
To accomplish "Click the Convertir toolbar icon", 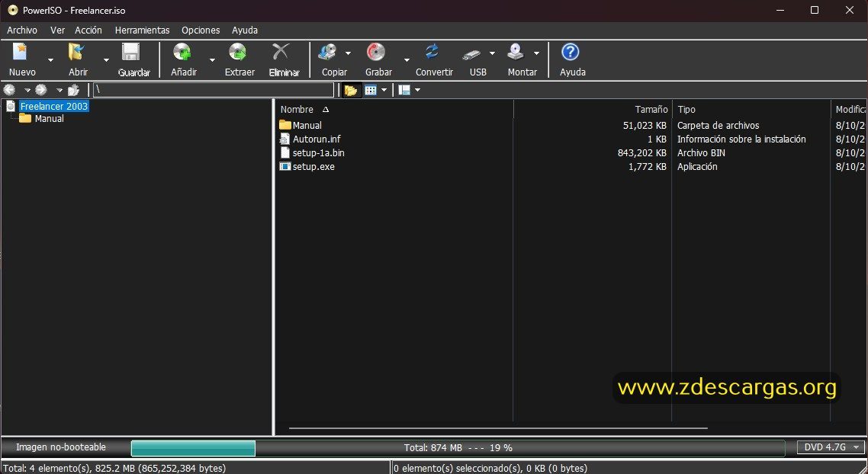I will pos(432,53).
